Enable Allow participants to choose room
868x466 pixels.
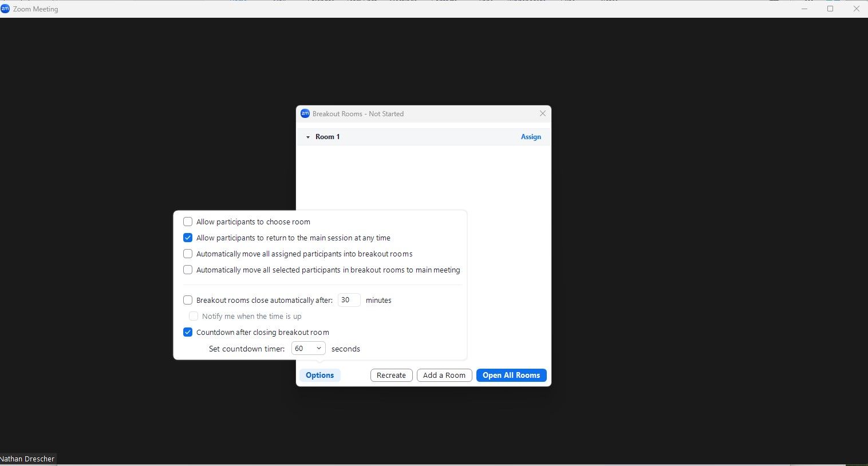click(x=188, y=222)
